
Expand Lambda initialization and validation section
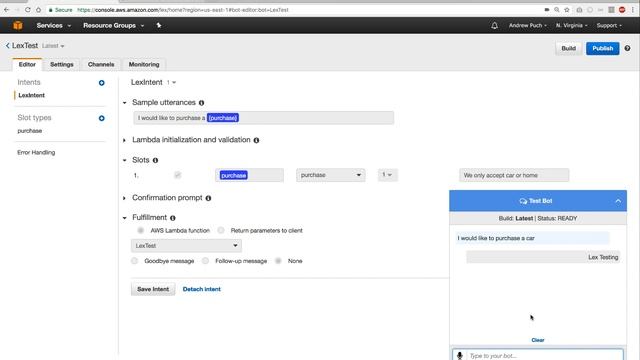pyautogui.click(x=124, y=140)
